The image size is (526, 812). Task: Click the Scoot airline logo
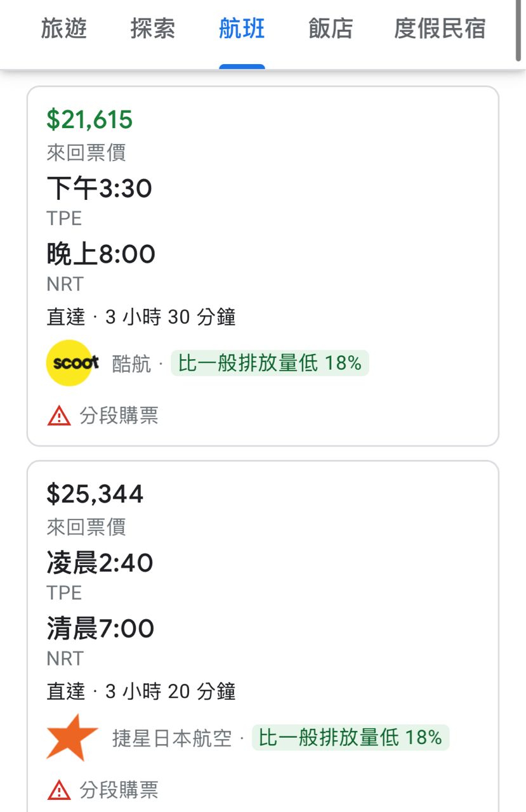click(69, 363)
